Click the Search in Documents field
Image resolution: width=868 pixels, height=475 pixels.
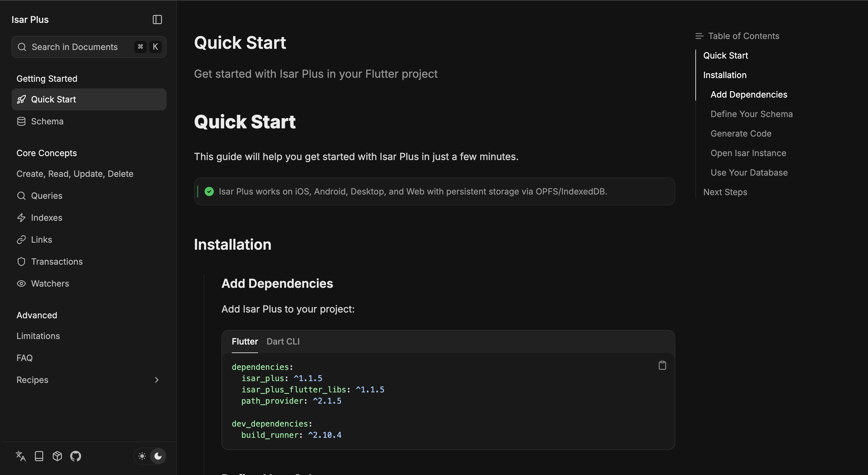click(75, 47)
